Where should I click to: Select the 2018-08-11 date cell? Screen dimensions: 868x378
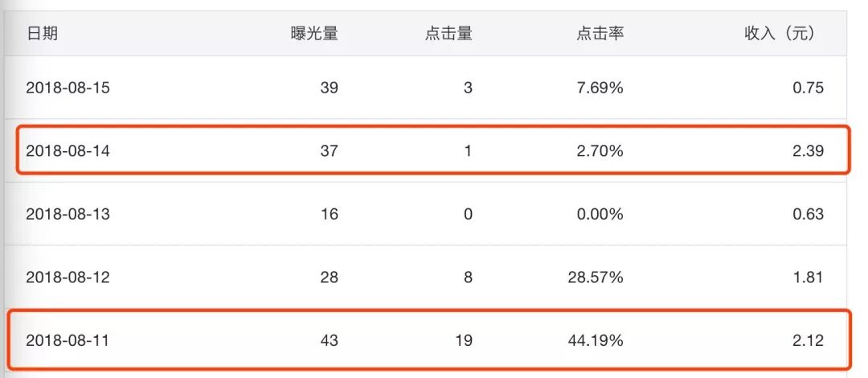[68, 340]
